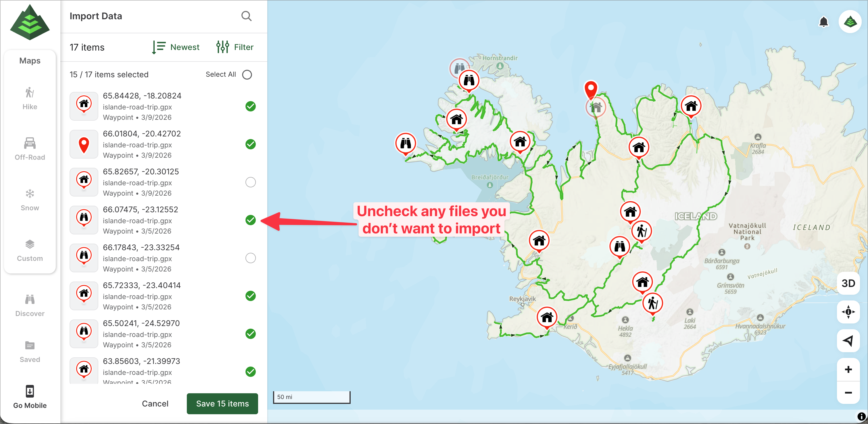Uncheck the 66.07475, -23.12552 waypoint
The image size is (868, 424).
pyautogui.click(x=250, y=220)
